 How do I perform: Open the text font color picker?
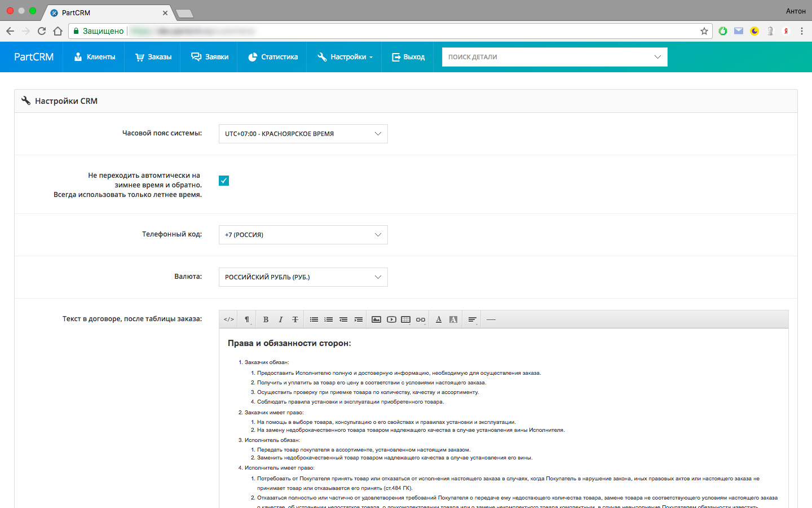pyautogui.click(x=438, y=319)
